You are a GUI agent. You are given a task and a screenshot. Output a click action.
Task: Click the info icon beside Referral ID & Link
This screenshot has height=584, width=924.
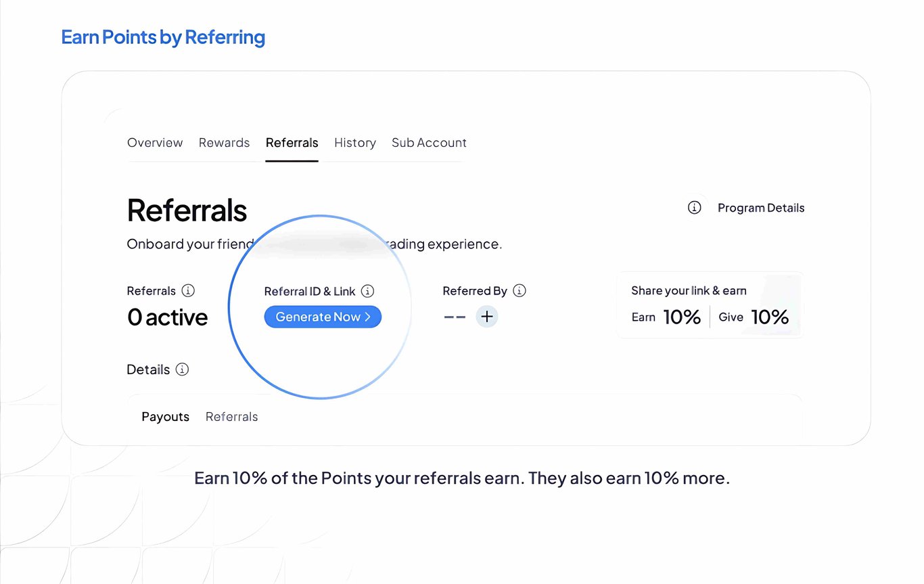click(367, 291)
